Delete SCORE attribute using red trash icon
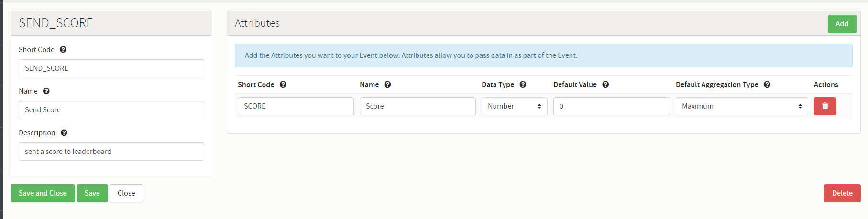This screenshot has height=219, width=868. click(x=825, y=106)
